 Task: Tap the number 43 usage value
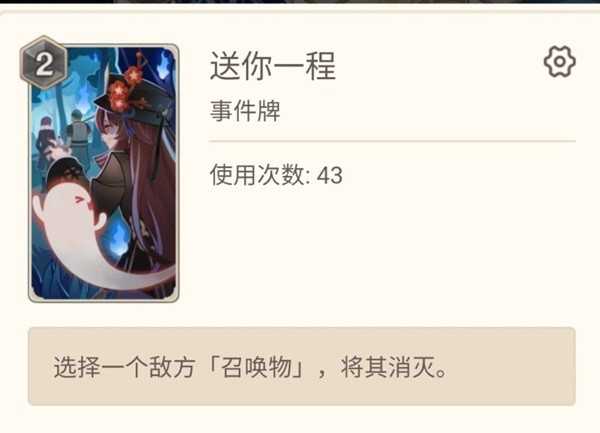pos(329,176)
